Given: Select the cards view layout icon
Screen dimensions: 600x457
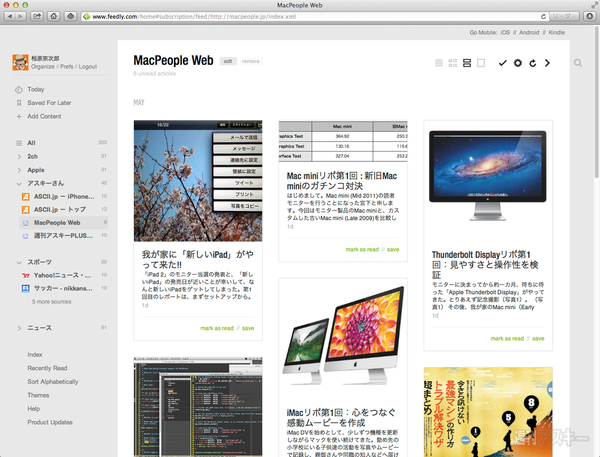Looking at the screenshot, I should (466, 63).
